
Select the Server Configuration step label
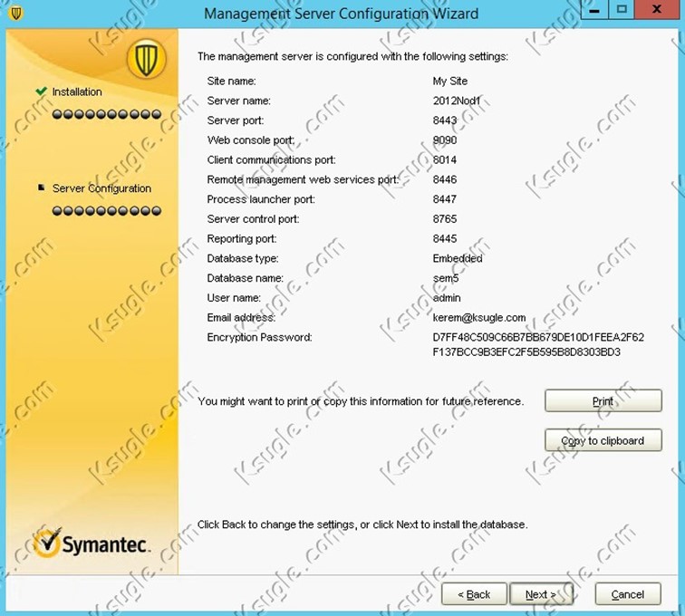click(x=101, y=188)
